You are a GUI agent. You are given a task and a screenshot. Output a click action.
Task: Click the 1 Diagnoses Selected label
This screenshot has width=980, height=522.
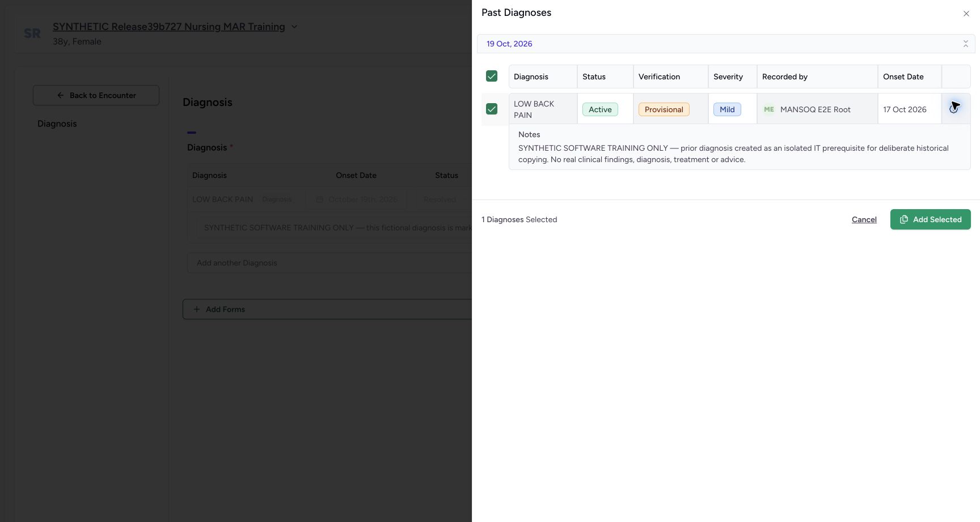click(x=519, y=219)
